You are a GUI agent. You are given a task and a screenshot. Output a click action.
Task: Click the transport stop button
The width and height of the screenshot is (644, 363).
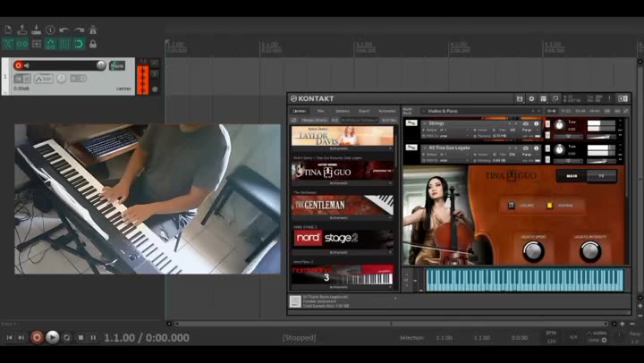pos(80,337)
